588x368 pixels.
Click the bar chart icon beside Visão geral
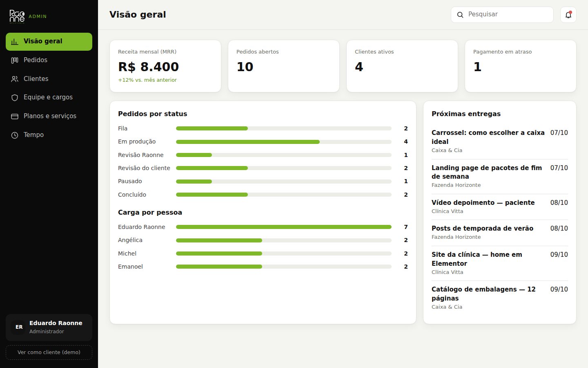click(x=15, y=41)
